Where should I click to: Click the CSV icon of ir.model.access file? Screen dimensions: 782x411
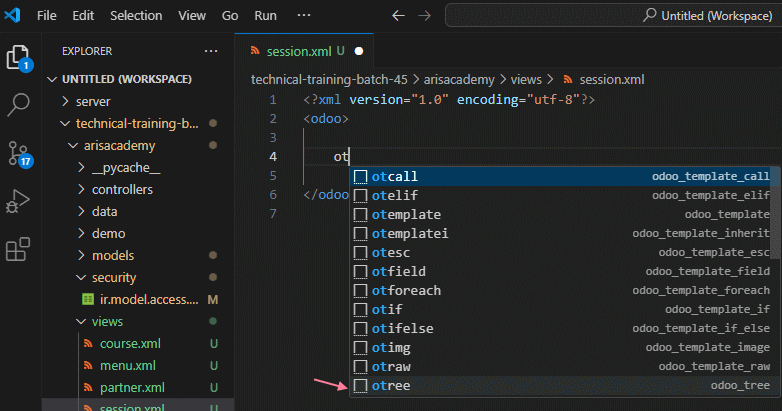(x=88, y=299)
